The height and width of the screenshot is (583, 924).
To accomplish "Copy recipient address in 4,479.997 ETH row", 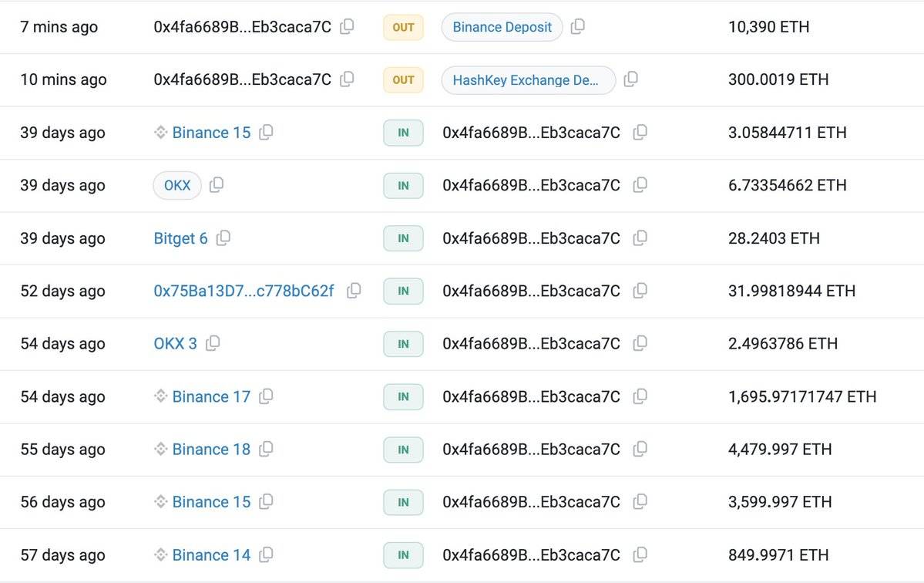I will click(640, 449).
